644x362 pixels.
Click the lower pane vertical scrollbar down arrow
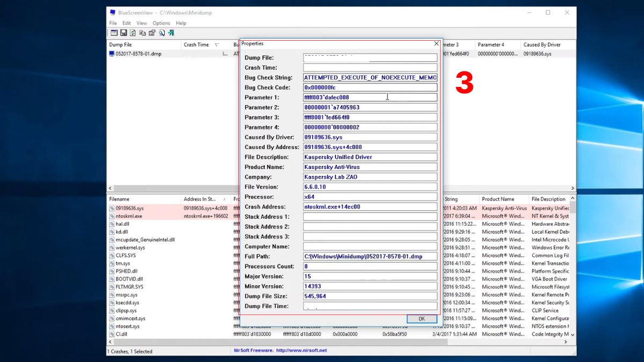coord(573,334)
